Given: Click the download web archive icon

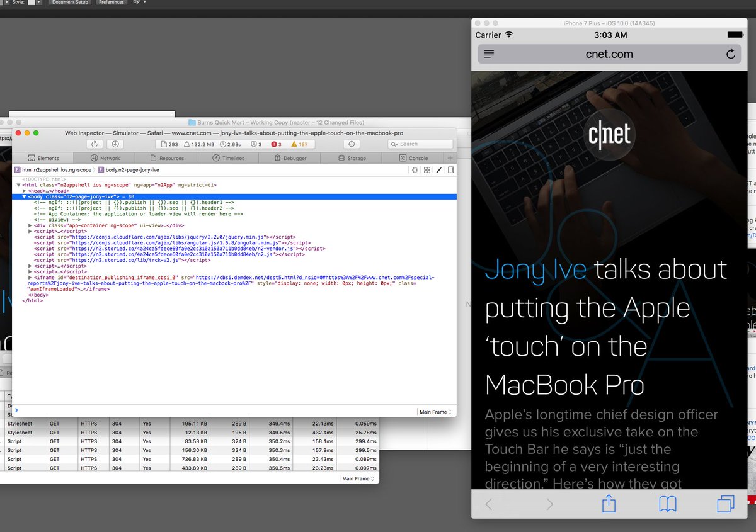Looking at the screenshot, I should click(x=115, y=144).
